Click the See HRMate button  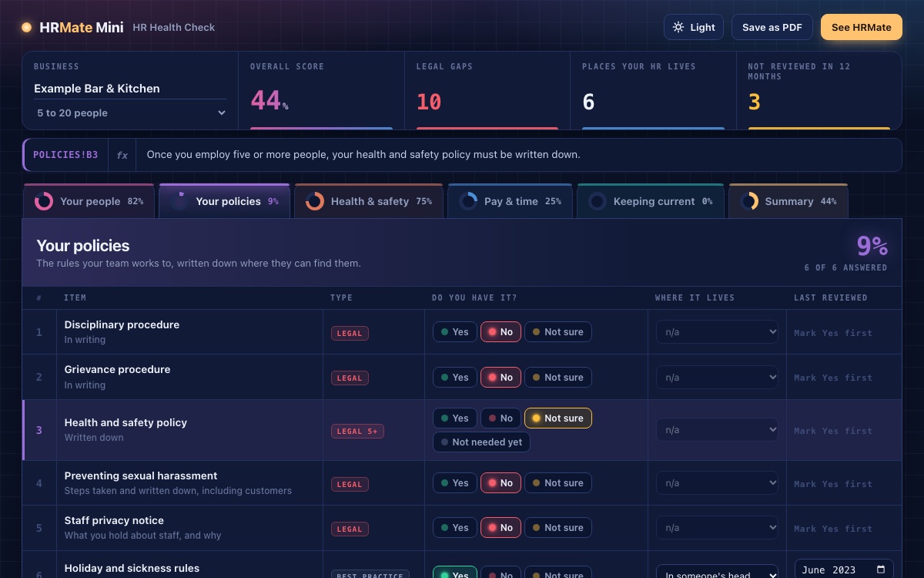862,27
